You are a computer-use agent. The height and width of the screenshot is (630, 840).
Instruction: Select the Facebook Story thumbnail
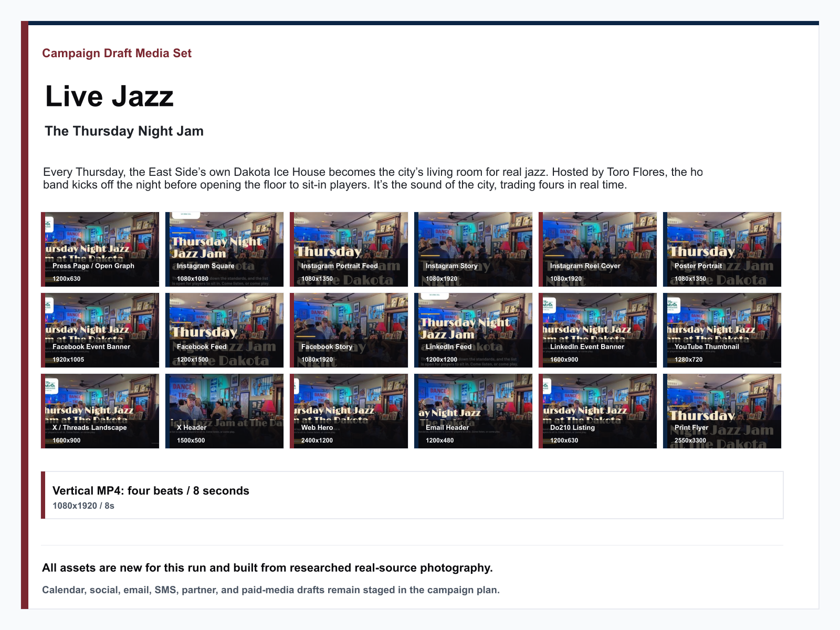pos(349,330)
